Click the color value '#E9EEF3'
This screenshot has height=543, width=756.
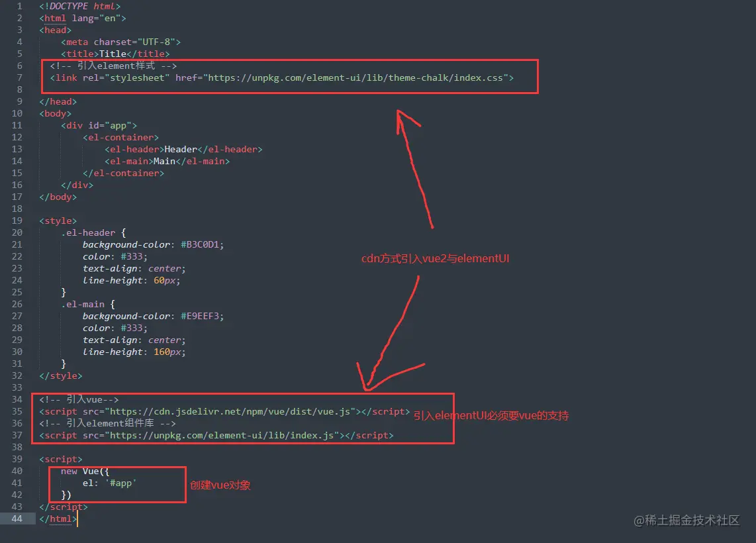point(200,316)
